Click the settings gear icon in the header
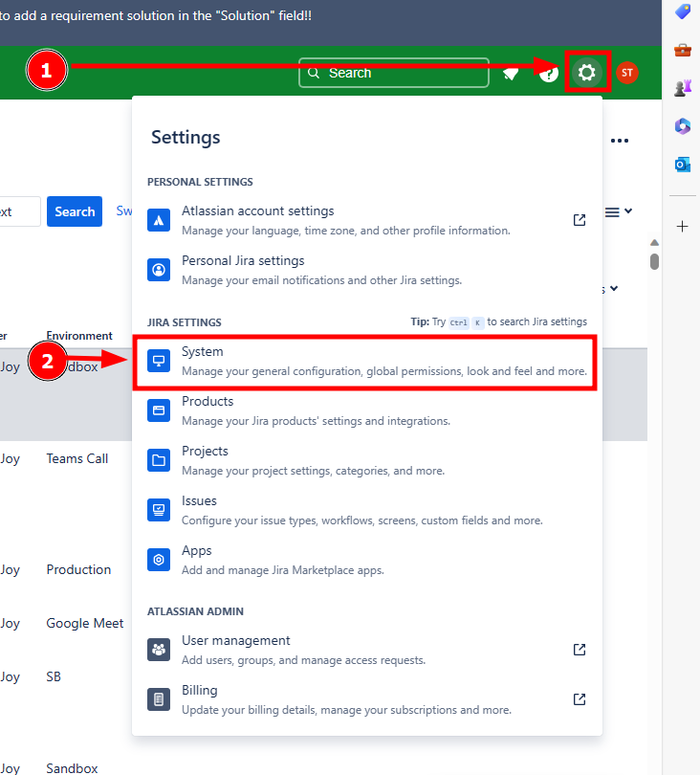Image resolution: width=700 pixels, height=775 pixels. pos(587,73)
